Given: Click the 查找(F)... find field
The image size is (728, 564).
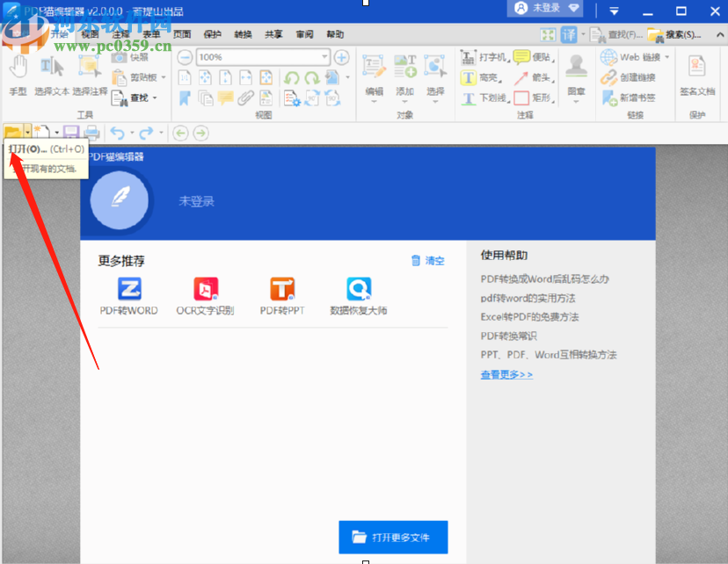Looking at the screenshot, I should (616, 35).
